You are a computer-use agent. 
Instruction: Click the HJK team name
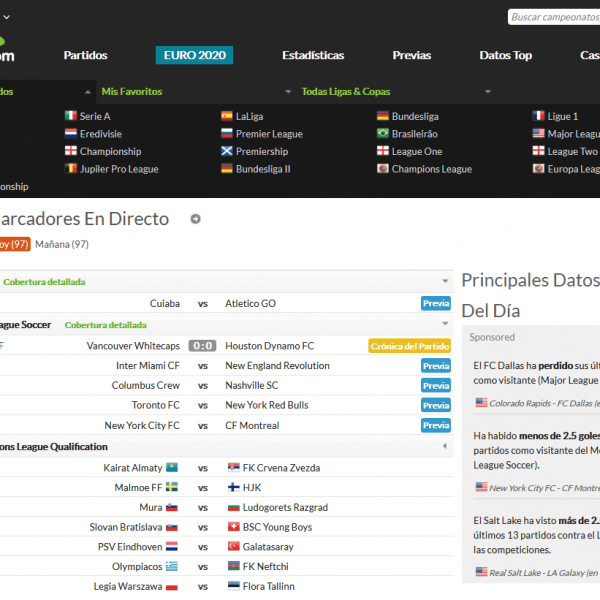(x=252, y=488)
